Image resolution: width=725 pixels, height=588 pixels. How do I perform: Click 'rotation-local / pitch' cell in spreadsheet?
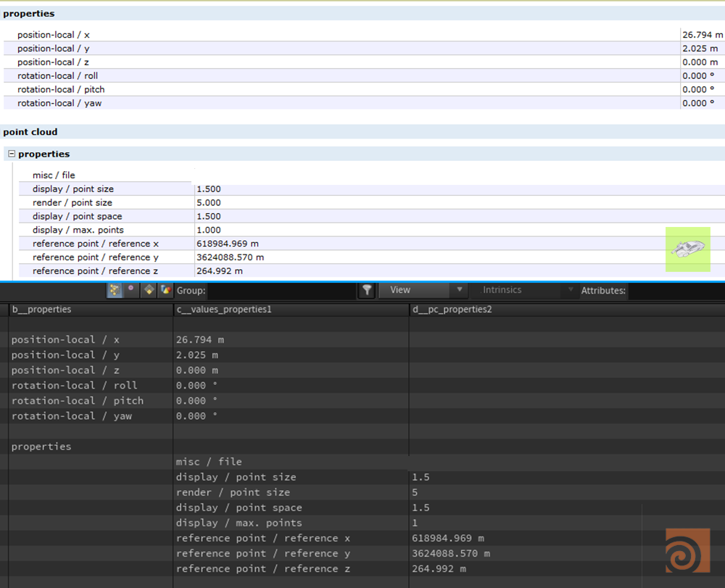pos(91,401)
